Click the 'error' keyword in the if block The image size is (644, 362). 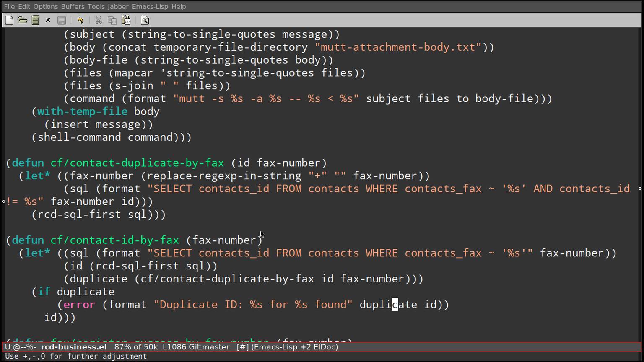(79, 305)
